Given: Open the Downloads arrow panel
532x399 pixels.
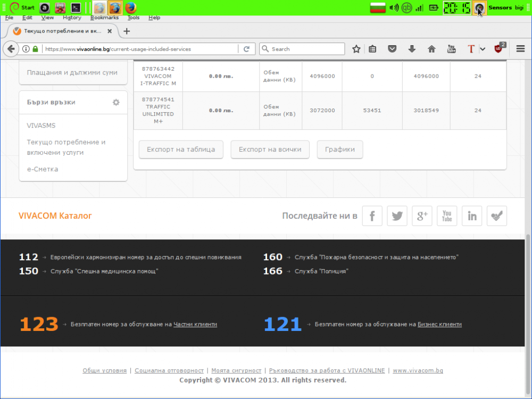Looking at the screenshot, I should tap(412, 49).
